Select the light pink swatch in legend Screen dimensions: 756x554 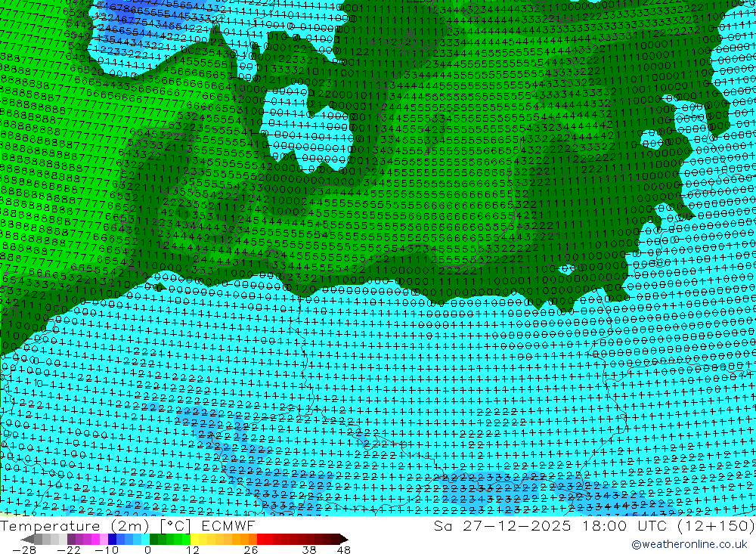pyautogui.click(x=104, y=539)
